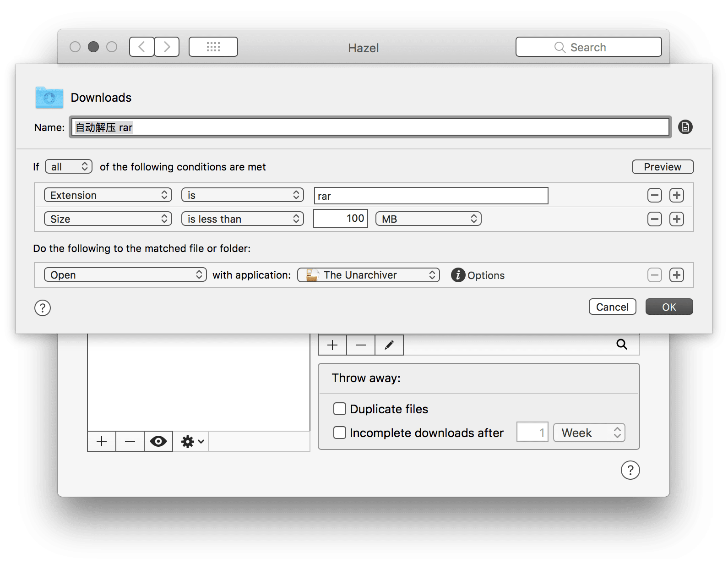Click the Preview button
This screenshot has width=728, height=570.
coord(662,167)
